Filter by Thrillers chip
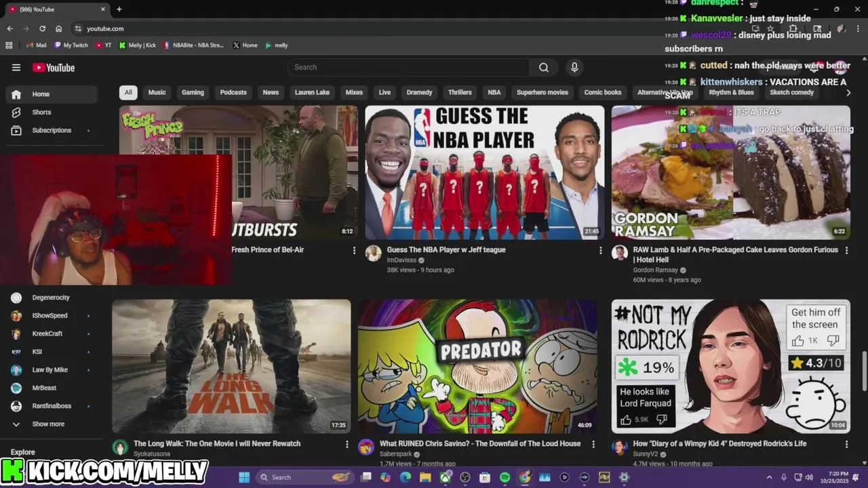Screen dimensions: 868x488 pos(460,92)
